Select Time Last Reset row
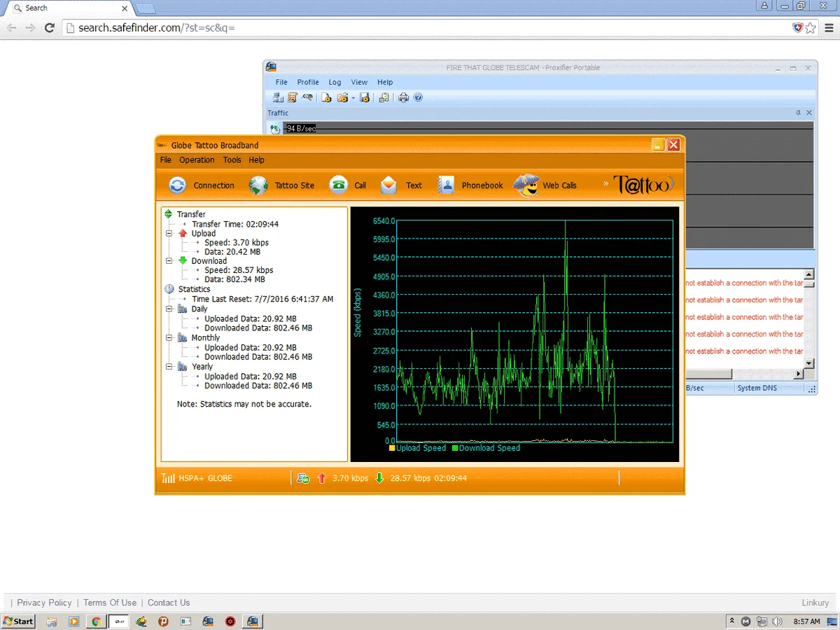This screenshot has height=630, width=840. pos(262,299)
